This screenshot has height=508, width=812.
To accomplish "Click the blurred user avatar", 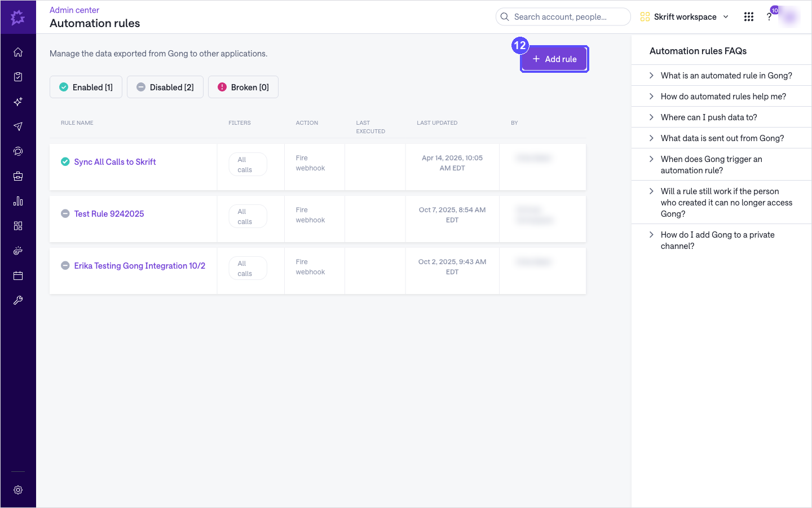I will click(789, 17).
